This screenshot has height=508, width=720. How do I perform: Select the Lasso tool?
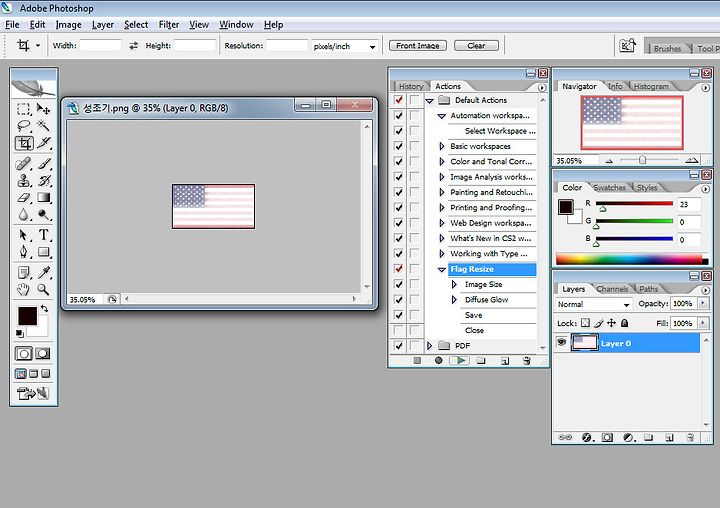23,125
